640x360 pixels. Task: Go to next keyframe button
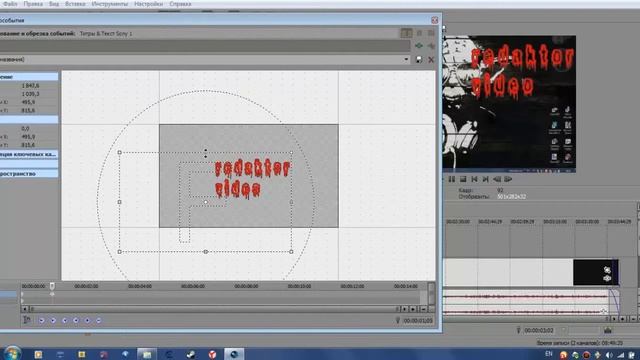[64, 321]
